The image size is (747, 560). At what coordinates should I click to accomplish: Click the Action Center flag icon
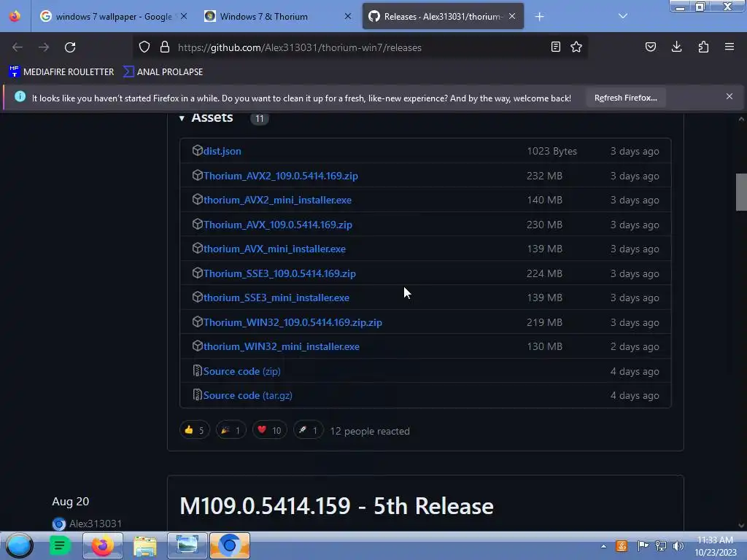pos(643,546)
